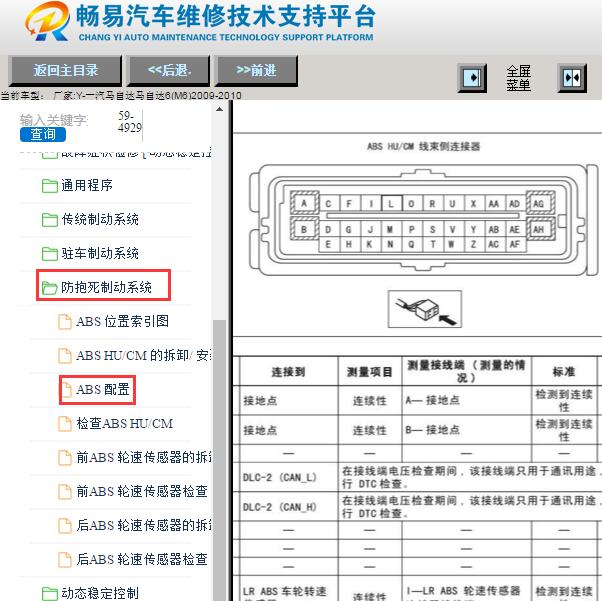Screen dimensions: 602x601
Task: Click the A— 接地点 table cell
Action: [x=466, y=400]
